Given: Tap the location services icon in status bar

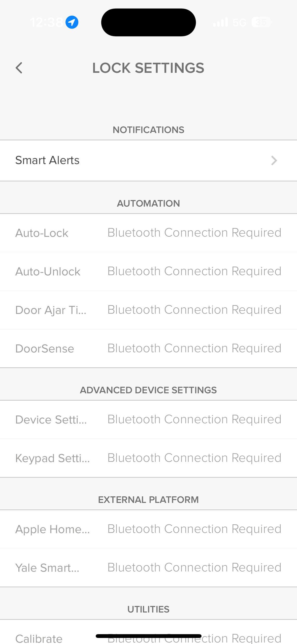Looking at the screenshot, I should point(72,22).
